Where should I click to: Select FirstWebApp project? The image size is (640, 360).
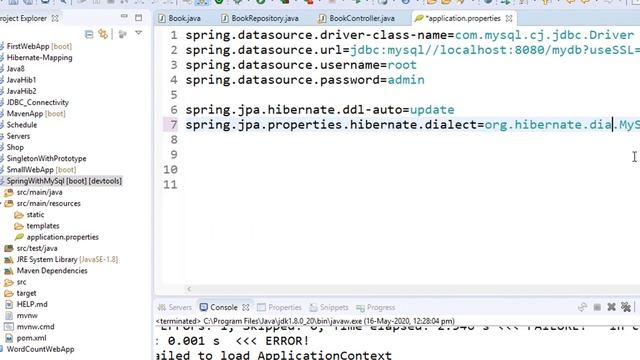(39, 47)
